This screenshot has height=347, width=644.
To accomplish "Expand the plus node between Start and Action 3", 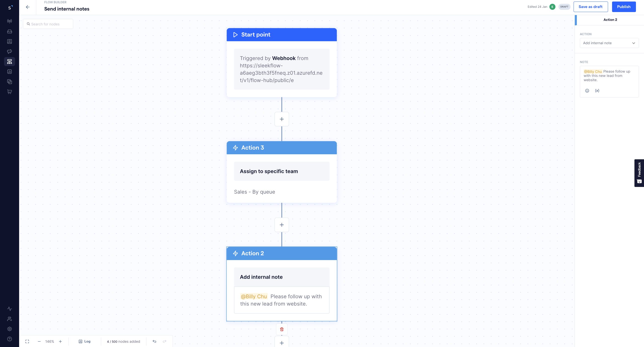I will point(281,119).
